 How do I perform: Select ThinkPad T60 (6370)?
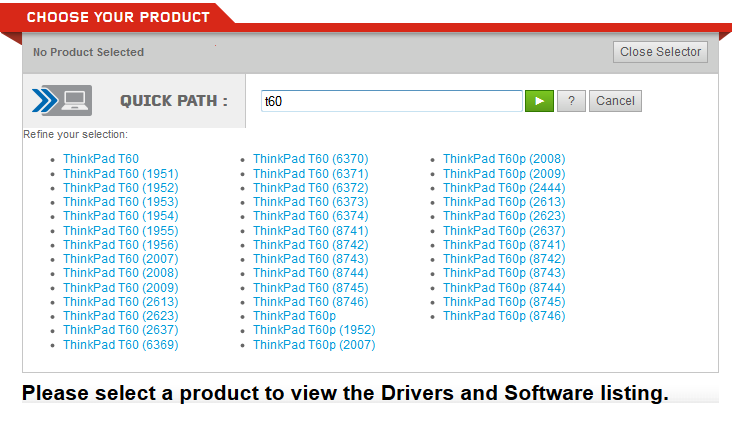click(311, 159)
